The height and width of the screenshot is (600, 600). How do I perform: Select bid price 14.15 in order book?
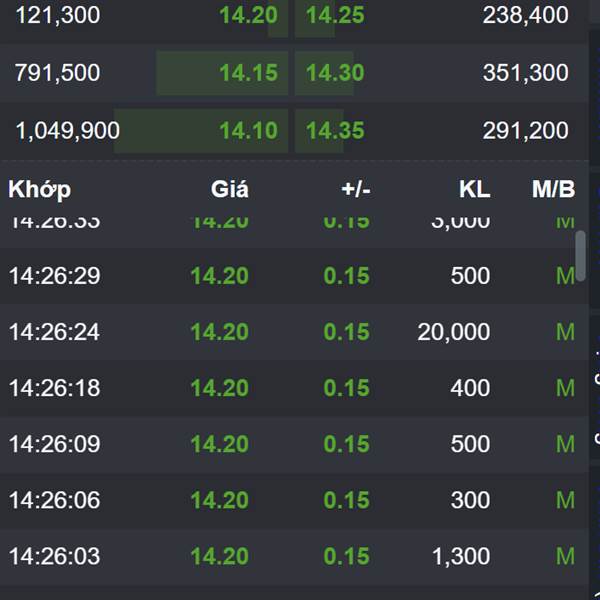[x=248, y=73]
